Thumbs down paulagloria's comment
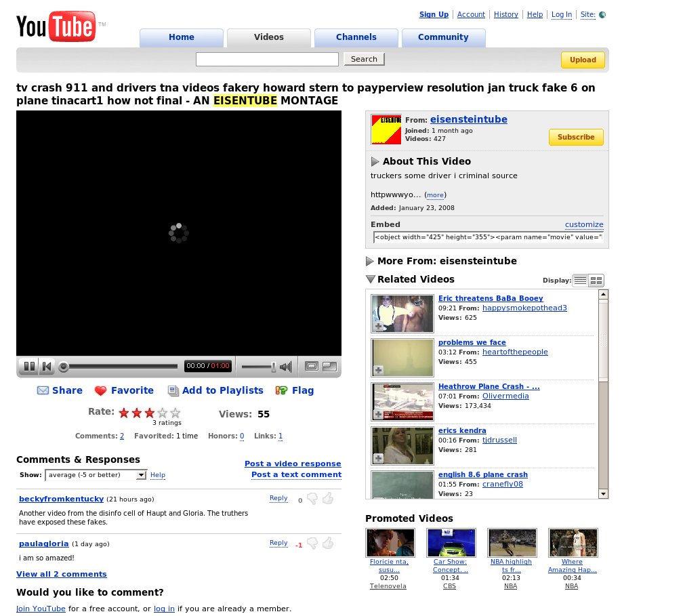The image size is (683, 616). (312, 543)
